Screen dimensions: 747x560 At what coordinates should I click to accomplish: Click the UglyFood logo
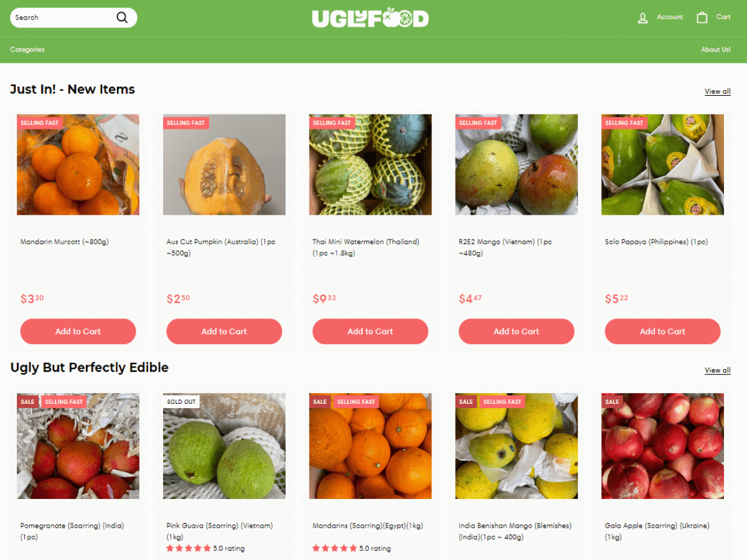(x=370, y=18)
